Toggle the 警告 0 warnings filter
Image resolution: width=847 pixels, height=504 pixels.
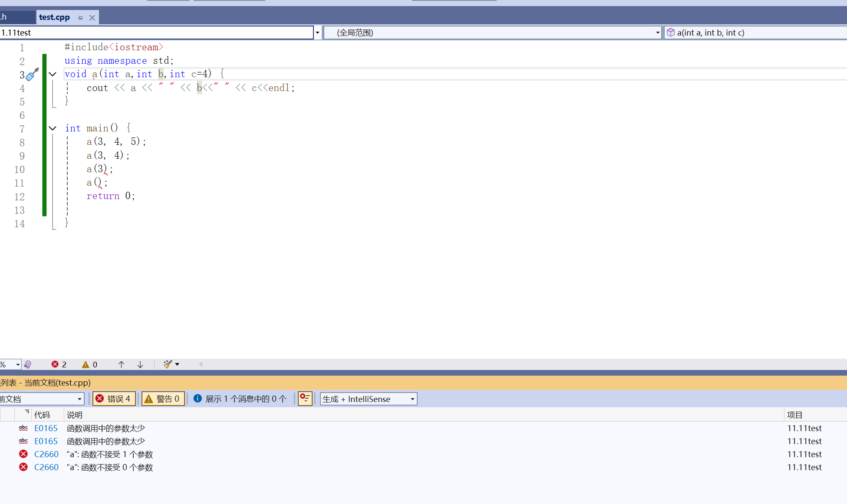pos(163,399)
